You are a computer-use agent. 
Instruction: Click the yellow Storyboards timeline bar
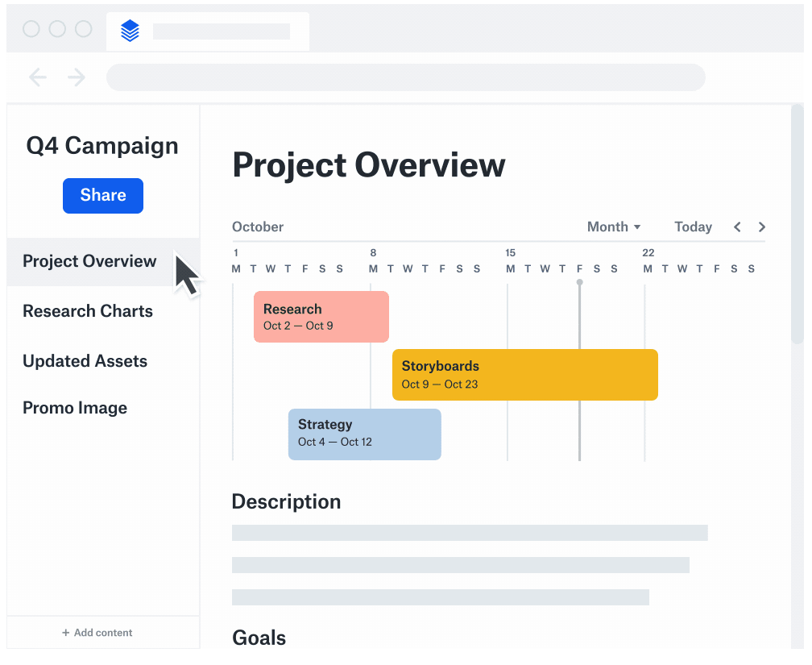click(x=525, y=375)
